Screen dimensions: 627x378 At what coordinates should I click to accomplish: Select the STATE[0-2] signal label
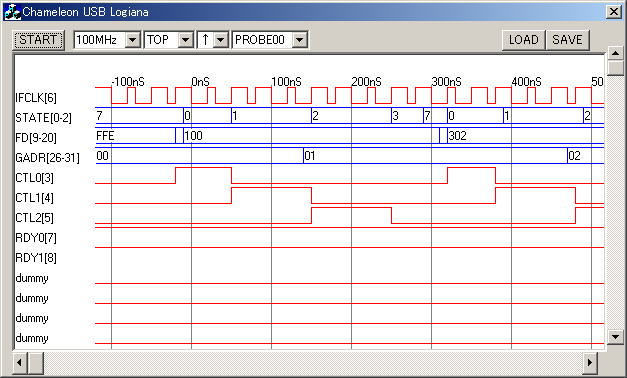(x=44, y=118)
